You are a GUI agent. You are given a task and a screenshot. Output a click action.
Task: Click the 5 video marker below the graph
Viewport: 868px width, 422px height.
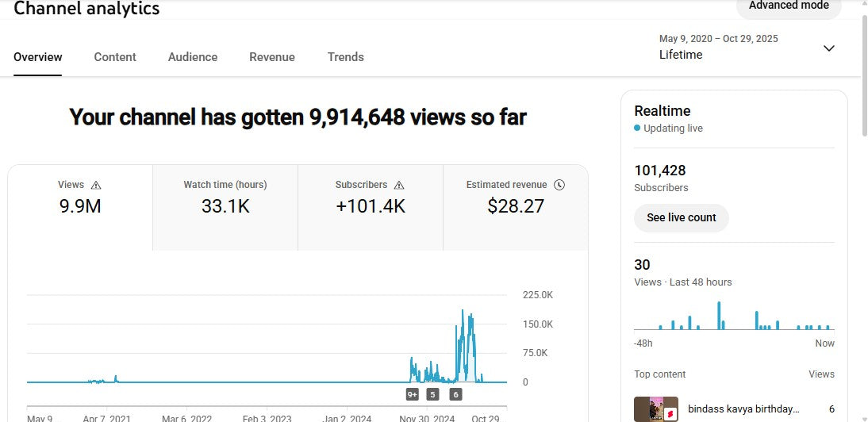pos(432,394)
